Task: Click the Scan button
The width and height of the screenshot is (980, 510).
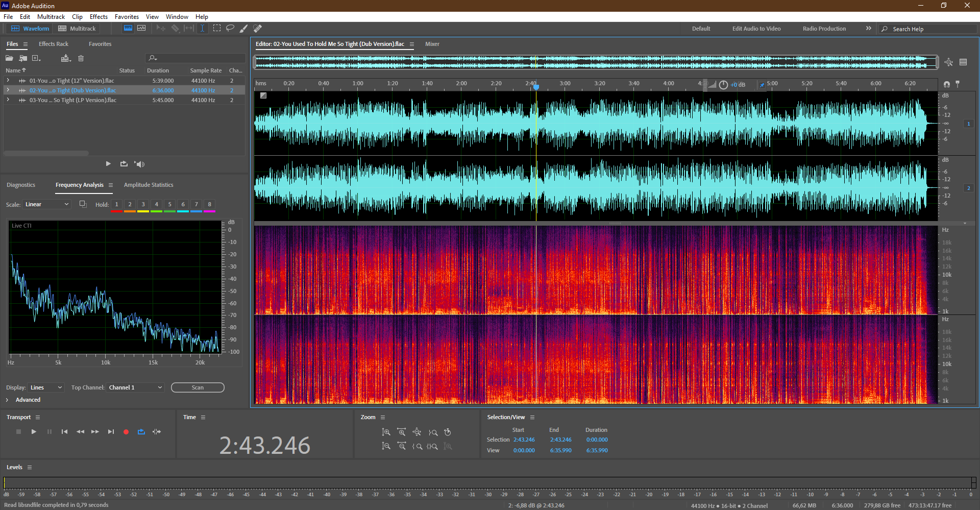Action: pyautogui.click(x=198, y=387)
